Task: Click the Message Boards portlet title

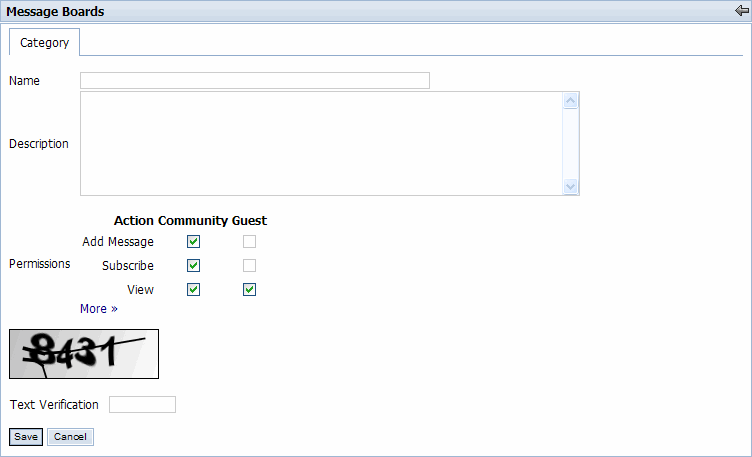Action: click(x=56, y=11)
